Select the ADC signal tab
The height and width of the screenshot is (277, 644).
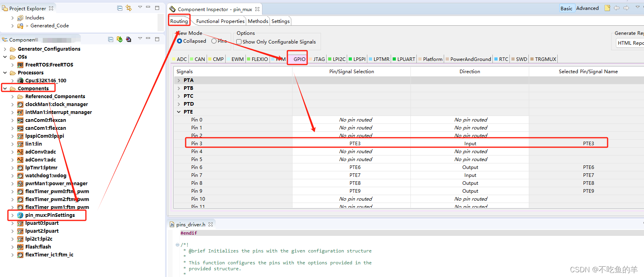tap(179, 59)
